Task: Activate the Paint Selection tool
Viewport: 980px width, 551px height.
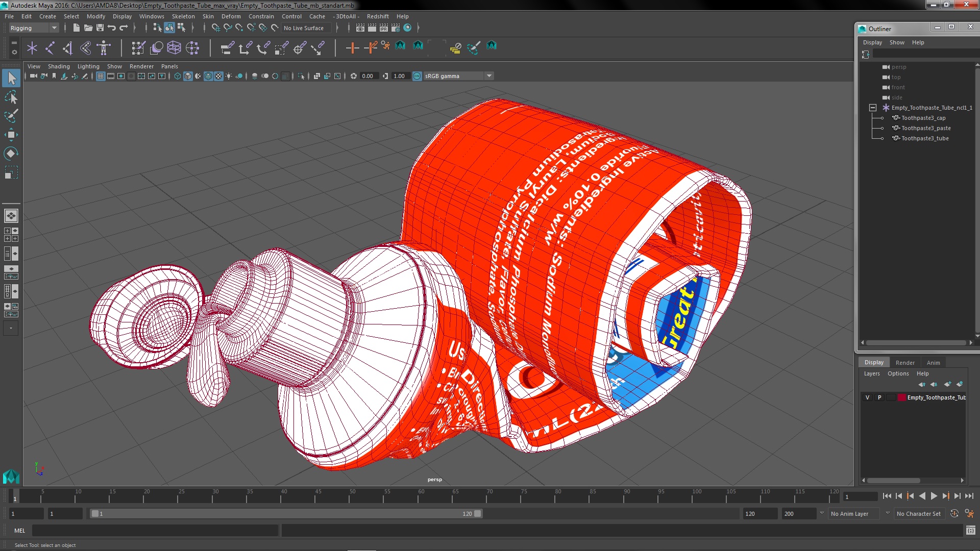Action: coord(11,116)
